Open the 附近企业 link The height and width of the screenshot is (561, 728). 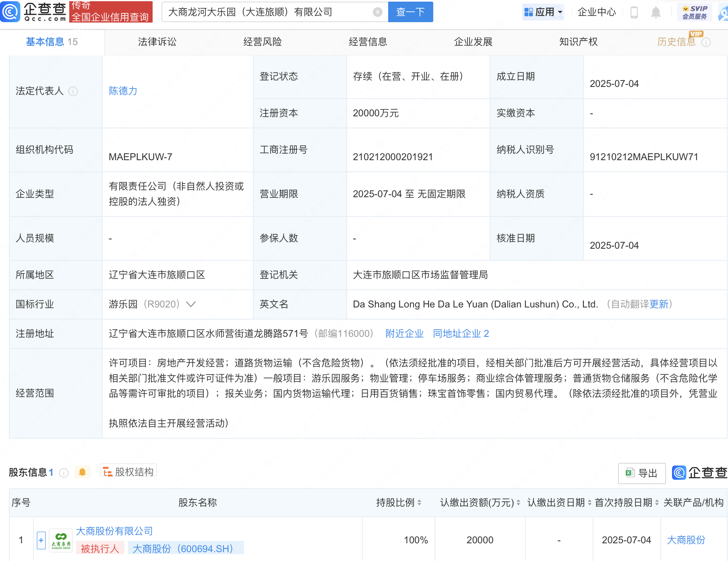click(x=404, y=334)
